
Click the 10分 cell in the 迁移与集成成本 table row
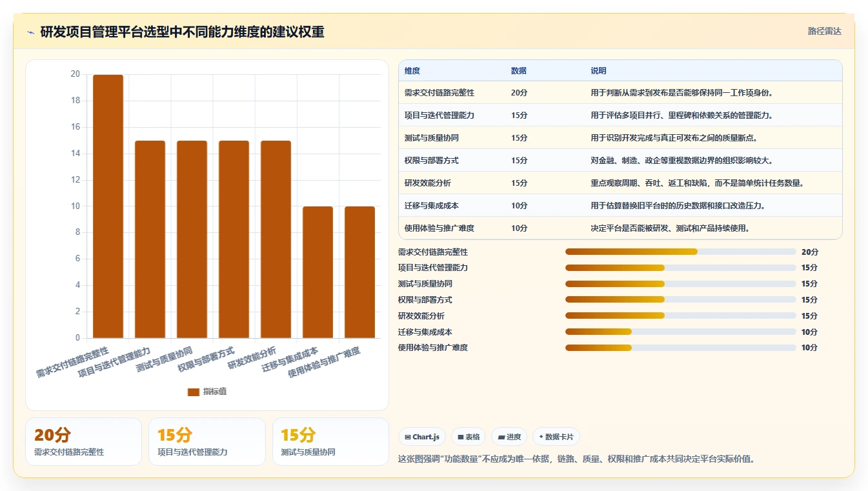[519, 205]
